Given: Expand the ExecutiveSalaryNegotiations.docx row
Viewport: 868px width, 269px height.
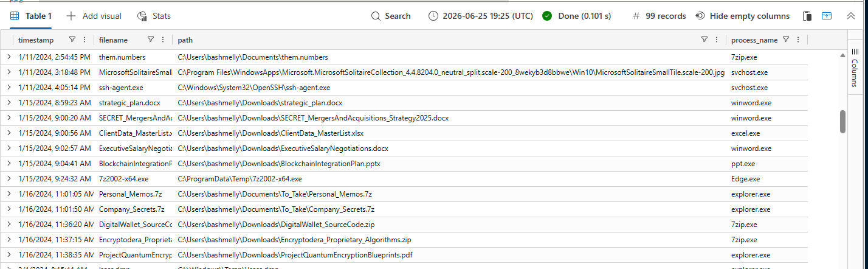Looking at the screenshot, I should pyautogui.click(x=9, y=148).
